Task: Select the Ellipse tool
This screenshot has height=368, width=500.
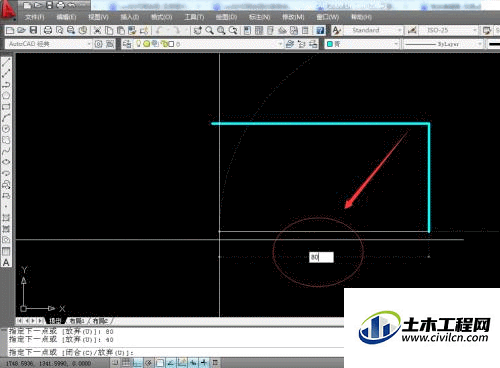Action: pos(6,162)
